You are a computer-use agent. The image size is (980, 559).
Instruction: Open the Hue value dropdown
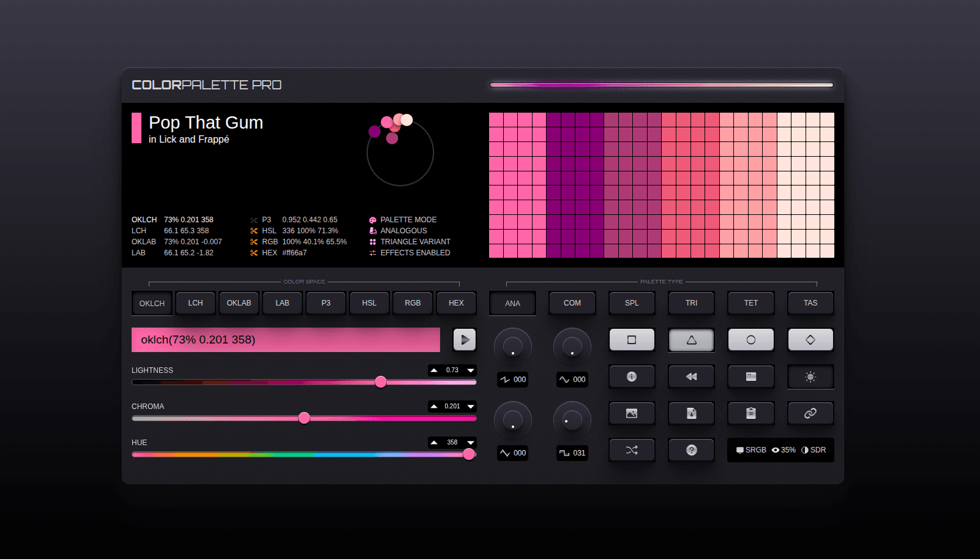coord(470,442)
